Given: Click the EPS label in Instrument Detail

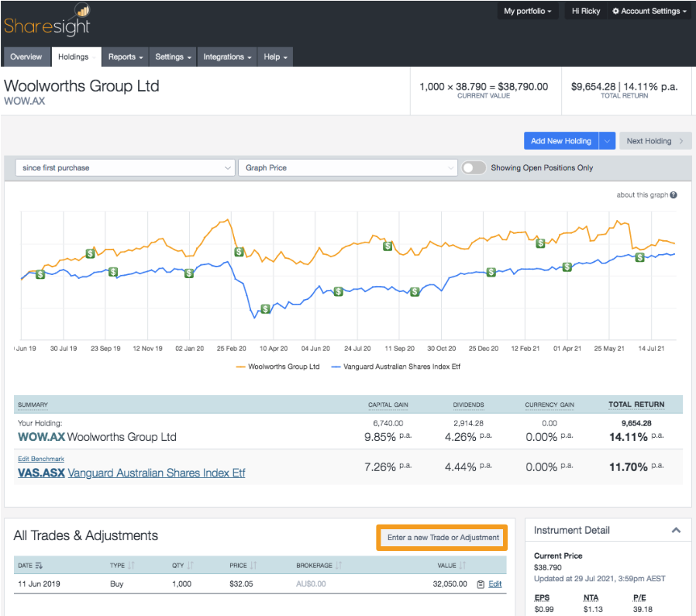Looking at the screenshot, I should pos(542,598).
